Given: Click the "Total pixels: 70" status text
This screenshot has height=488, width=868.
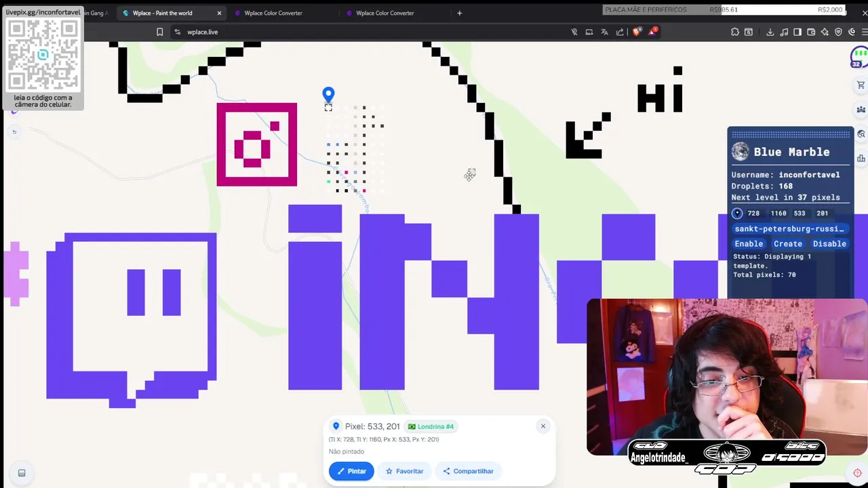Looking at the screenshot, I should pyautogui.click(x=764, y=274).
